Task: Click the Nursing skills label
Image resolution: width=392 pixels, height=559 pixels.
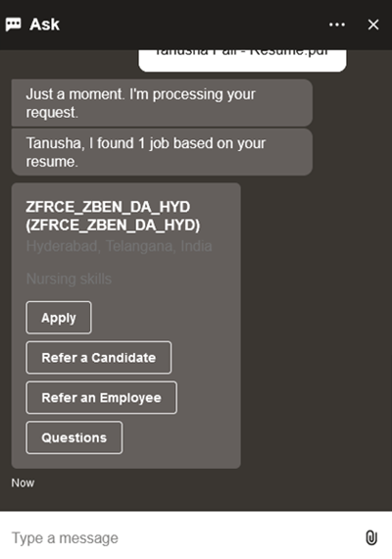Action: click(x=69, y=279)
